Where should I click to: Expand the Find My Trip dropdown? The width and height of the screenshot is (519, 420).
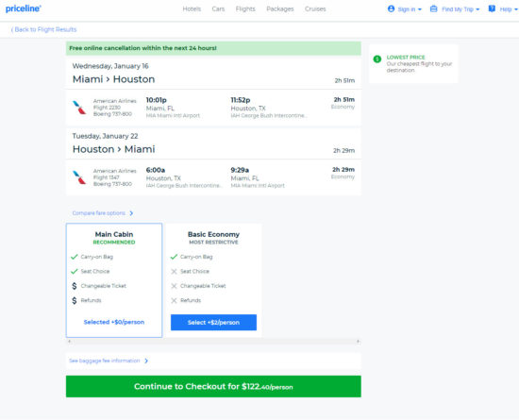[x=455, y=9]
